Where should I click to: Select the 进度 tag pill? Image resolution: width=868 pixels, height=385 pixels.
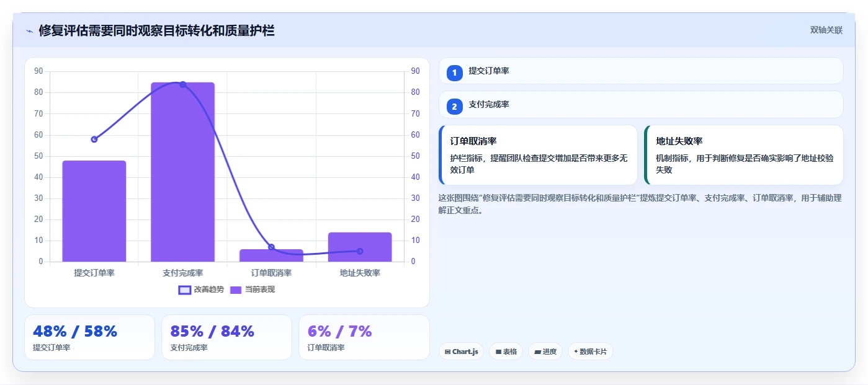(x=545, y=352)
